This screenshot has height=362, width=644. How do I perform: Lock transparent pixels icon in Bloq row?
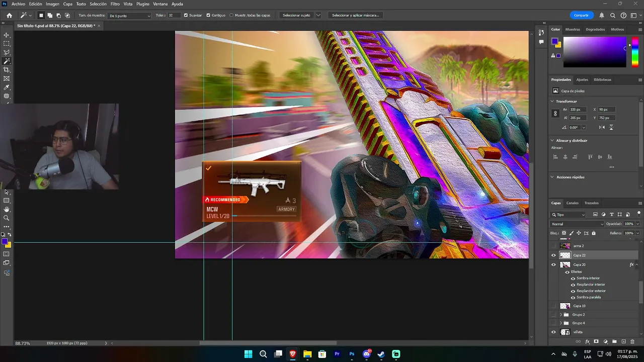click(x=563, y=233)
